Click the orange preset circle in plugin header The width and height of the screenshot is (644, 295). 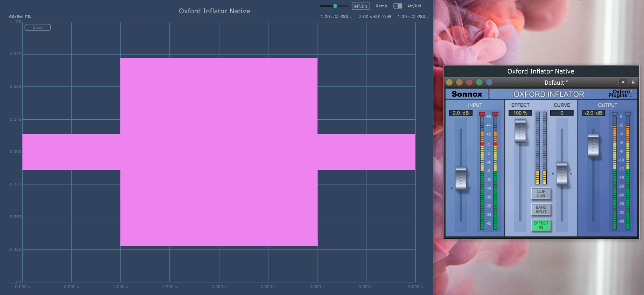(459, 82)
